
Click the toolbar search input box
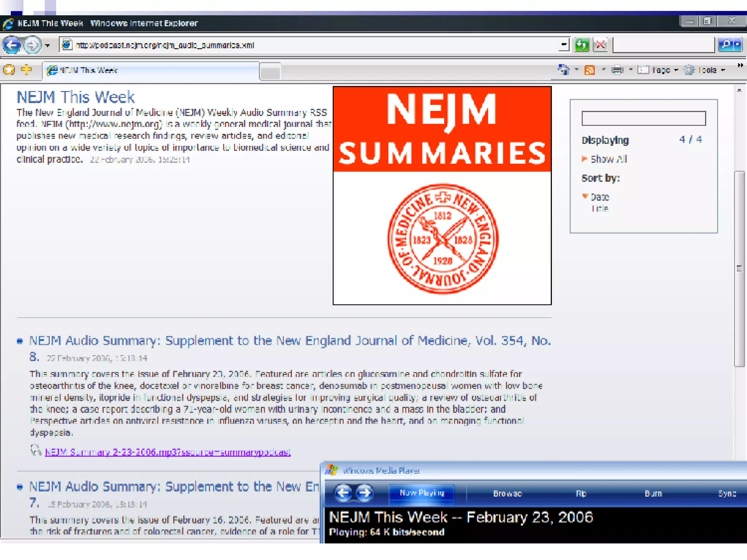pos(663,45)
